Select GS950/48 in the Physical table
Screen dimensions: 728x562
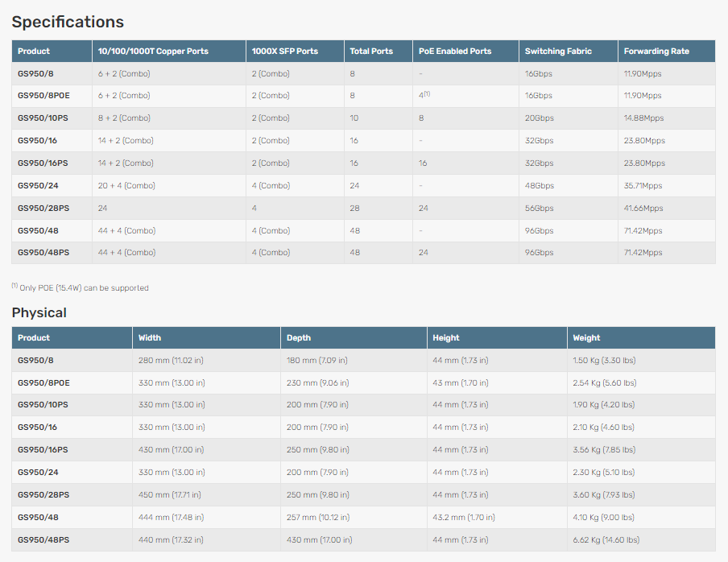pos(38,517)
